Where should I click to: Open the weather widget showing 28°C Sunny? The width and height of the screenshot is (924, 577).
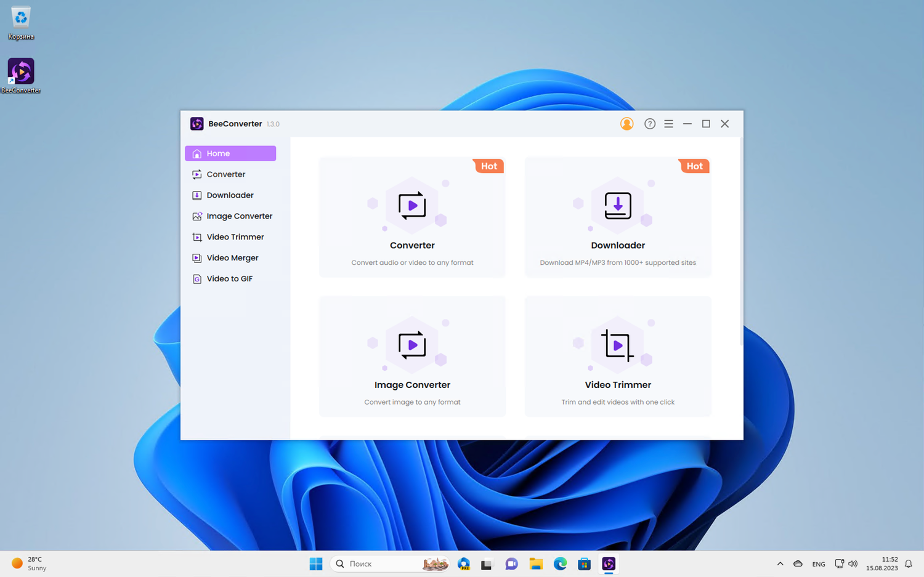coord(30,563)
